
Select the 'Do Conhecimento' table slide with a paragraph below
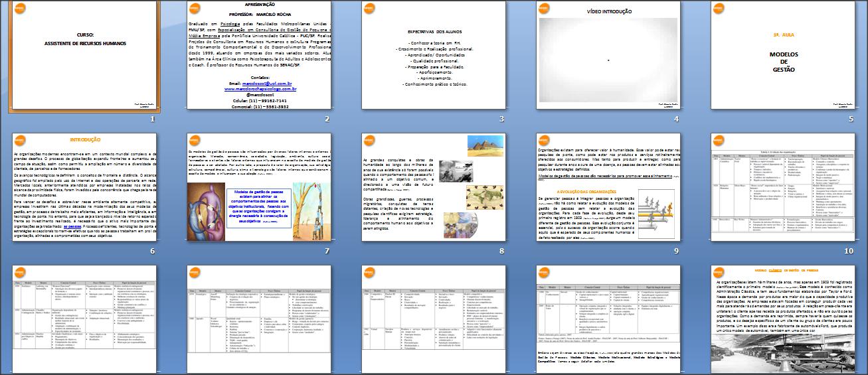(608, 320)
